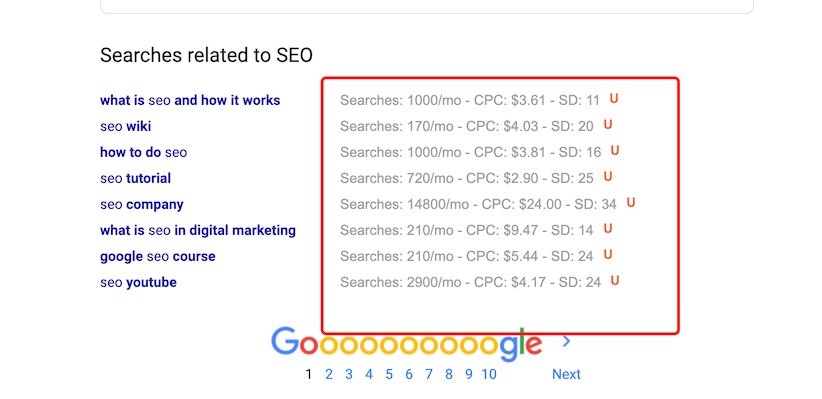The image size is (822, 399).
Task: Click the Ubersuggest icon beside seo wiki stats
Action: pos(608,125)
